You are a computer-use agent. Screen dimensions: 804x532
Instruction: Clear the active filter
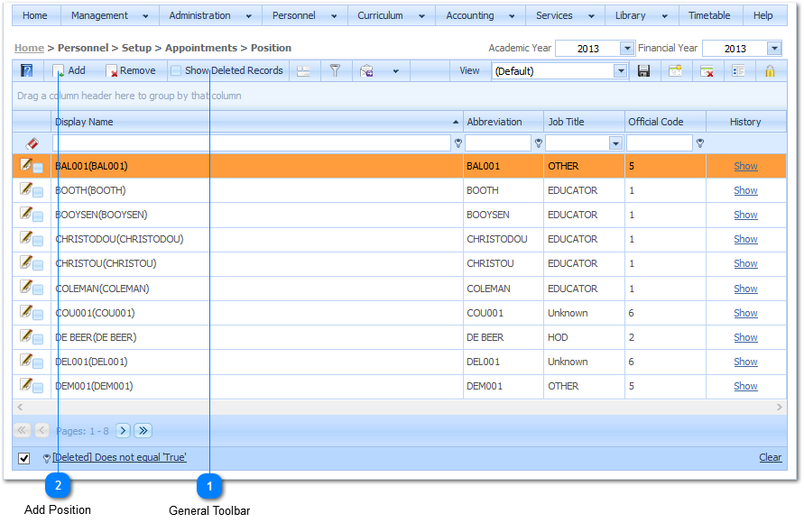[x=770, y=457]
